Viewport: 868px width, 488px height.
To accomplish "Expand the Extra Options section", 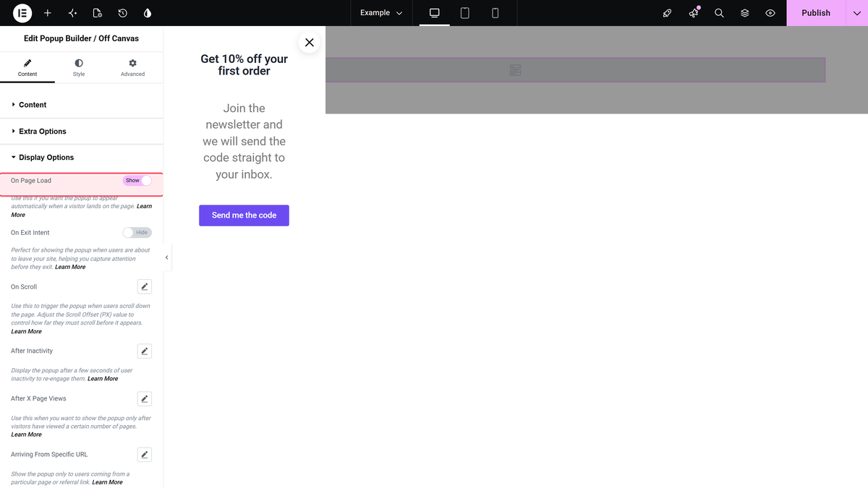I will click(x=82, y=132).
